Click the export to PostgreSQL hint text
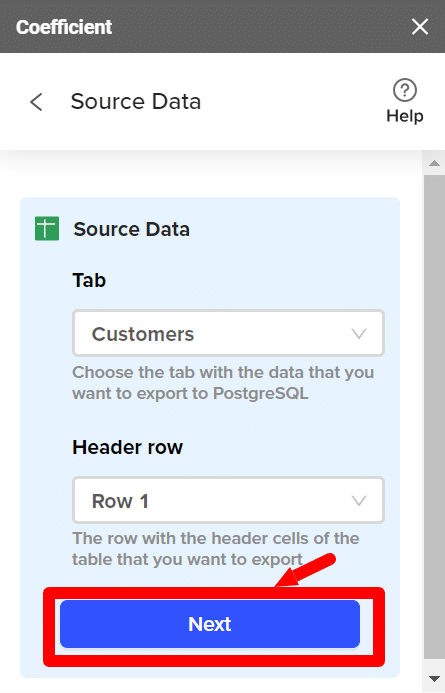Screen dimensions: 445x693 223,383
